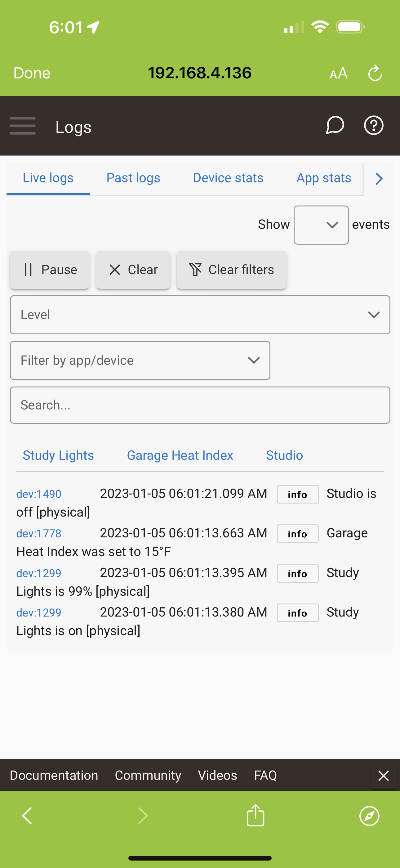Tap the share icon in bottom bar
The image size is (400, 868).
coord(255,816)
